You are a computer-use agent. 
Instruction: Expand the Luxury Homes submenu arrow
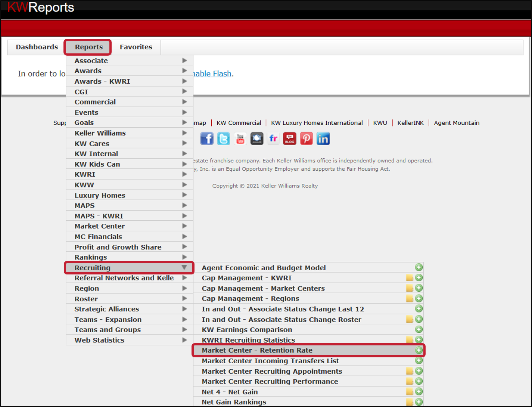click(x=184, y=195)
